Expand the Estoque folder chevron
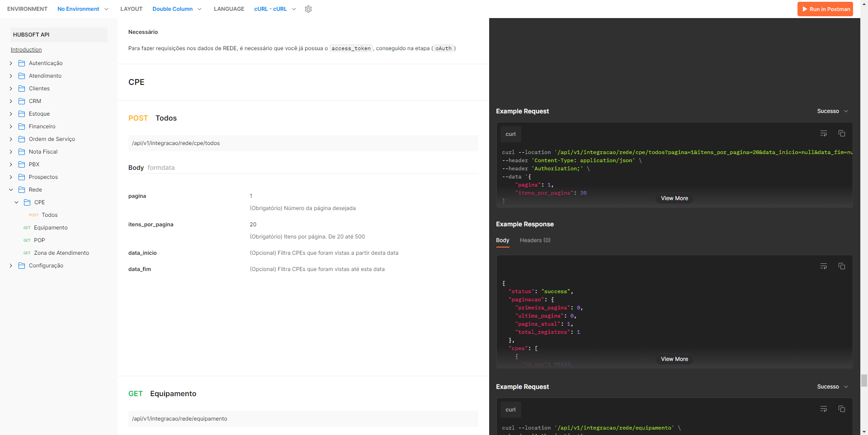The height and width of the screenshot is (435, 868). 11,114
